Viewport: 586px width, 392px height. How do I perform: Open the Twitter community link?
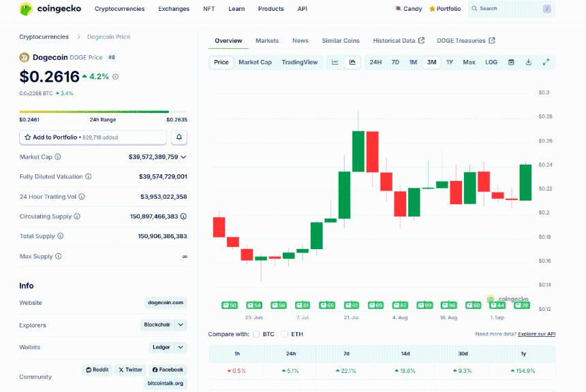pos(130,370)
